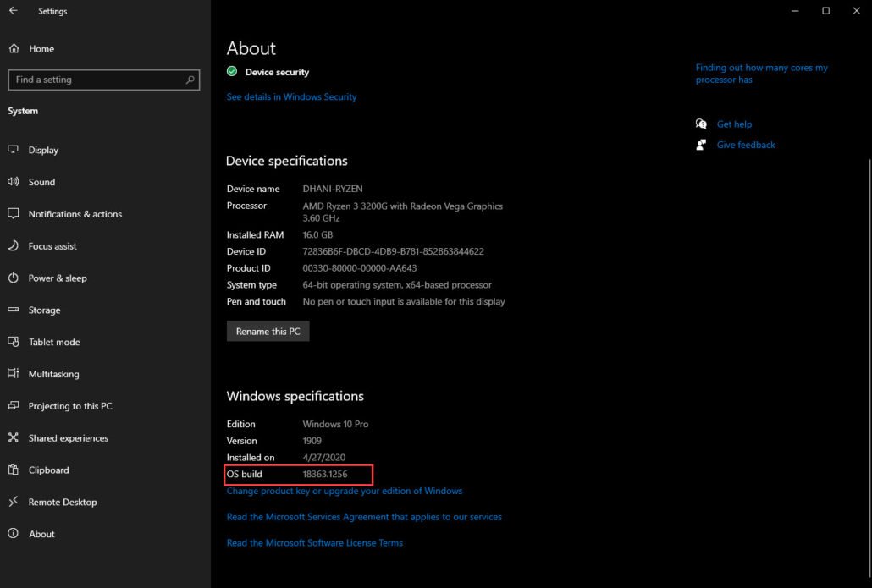Open the Microsoft Services Agreement link

point(364,517)
